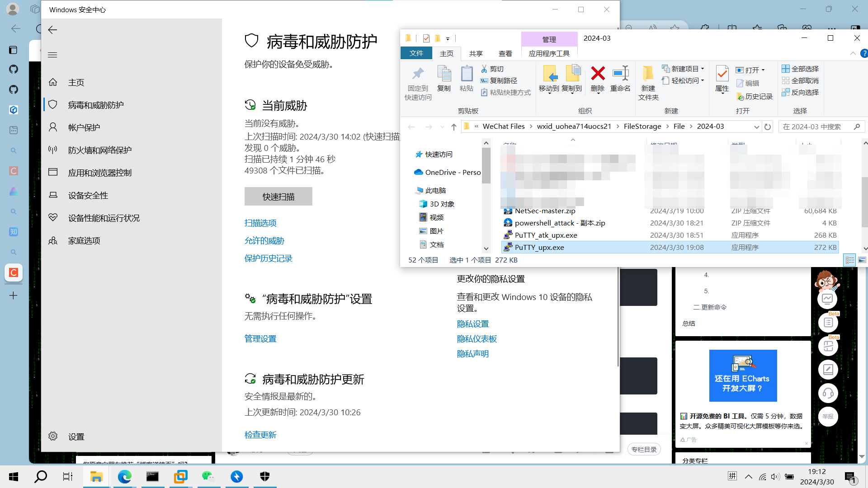
Task: Open Device performance and health page
Action: [x=104, y=218]
